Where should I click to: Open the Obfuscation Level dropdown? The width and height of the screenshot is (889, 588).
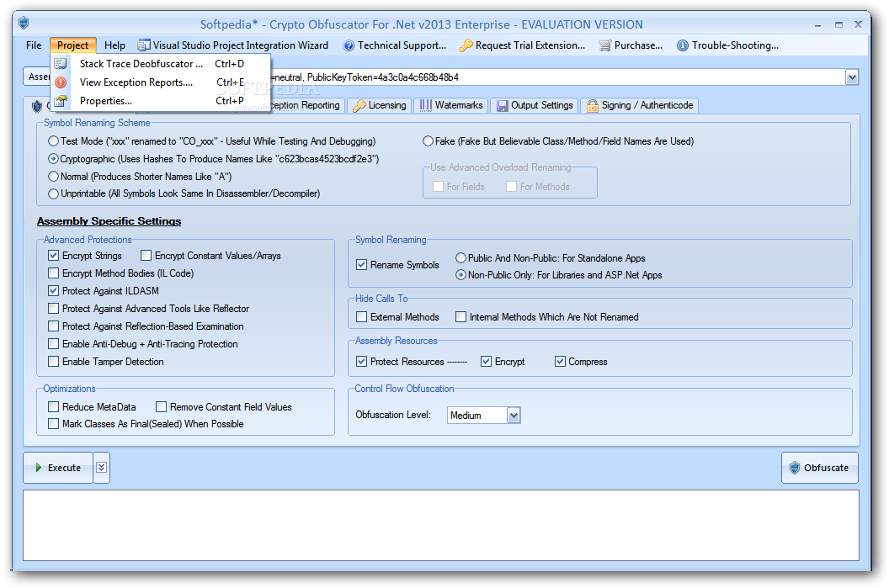point(514,416)
